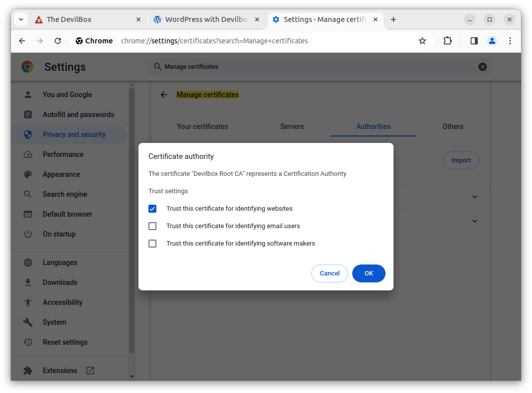Image resolution: width=532 pixels, height=393 pixels.
Task: Select the Servers certificates tab
Action: click(x=292, y=127)
